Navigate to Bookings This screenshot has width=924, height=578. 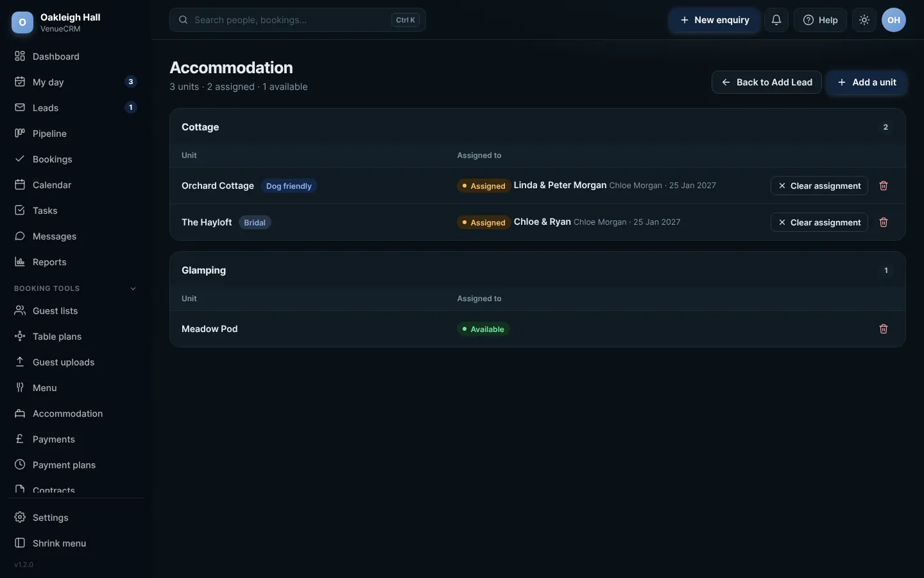coord(76,159)
